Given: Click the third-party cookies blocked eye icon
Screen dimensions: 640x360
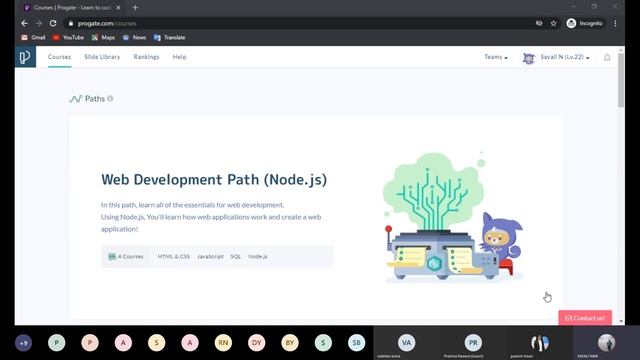Looking at the screenshot, I should pos(539,23).
